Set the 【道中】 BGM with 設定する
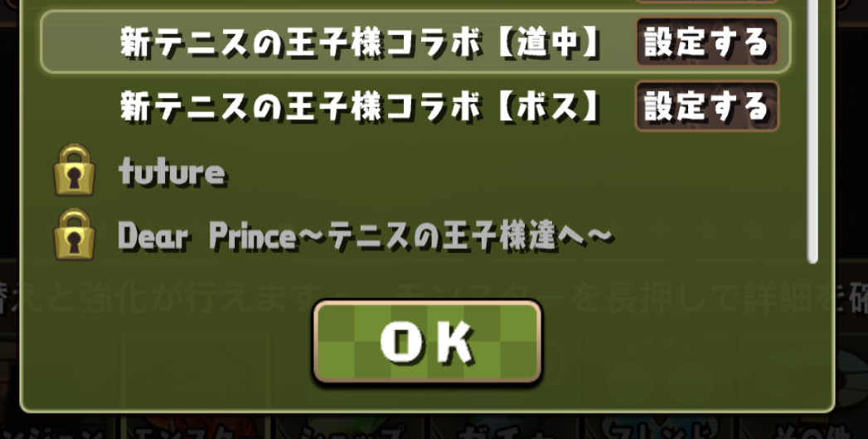Viewport: 868px width, 439px height. [x=707, y=42]
